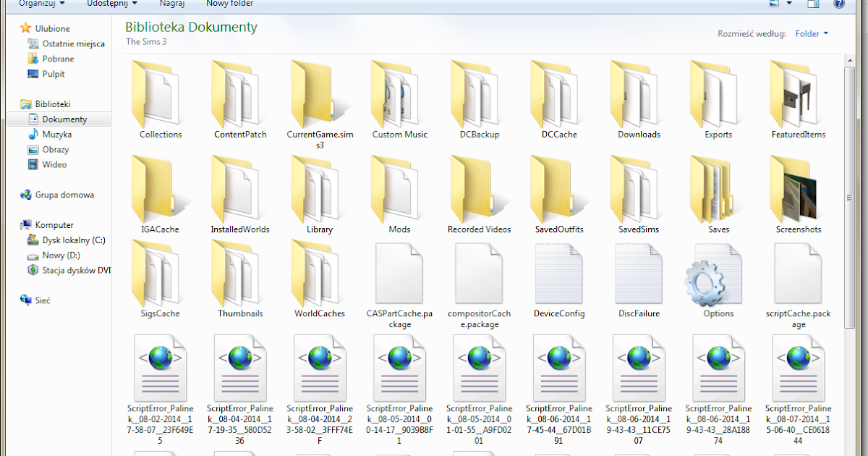Open the Nowy (D:) drive

pyautogui.click(x=54, y=256)
